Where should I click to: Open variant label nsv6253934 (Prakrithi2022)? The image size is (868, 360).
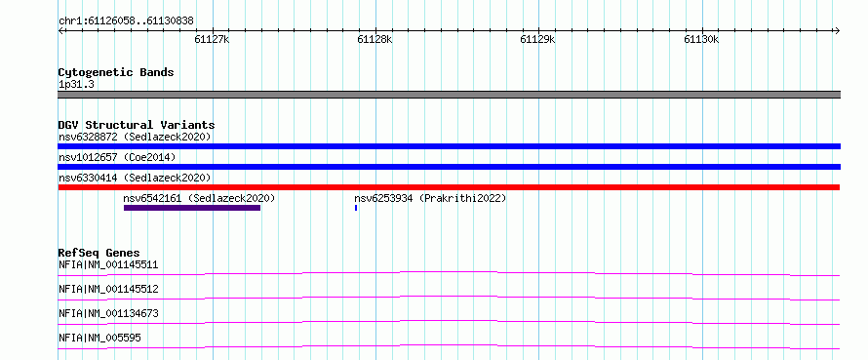pos(430,198)
